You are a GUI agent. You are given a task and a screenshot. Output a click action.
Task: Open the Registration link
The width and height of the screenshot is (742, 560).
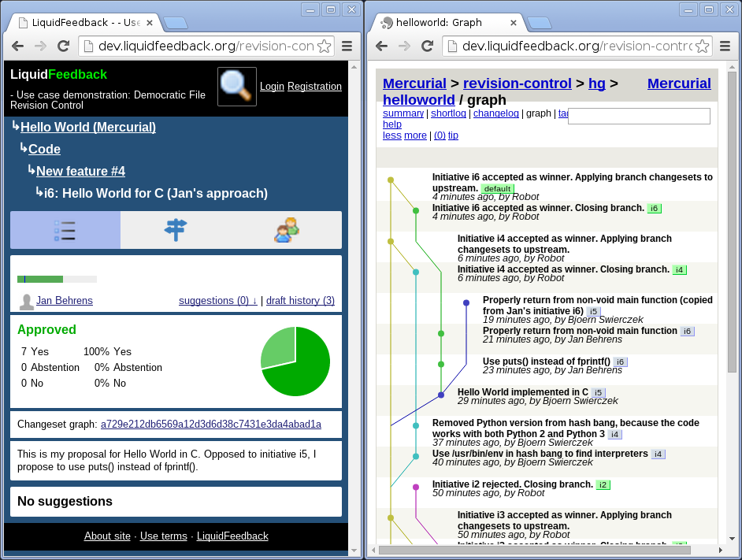click(314, 87)
